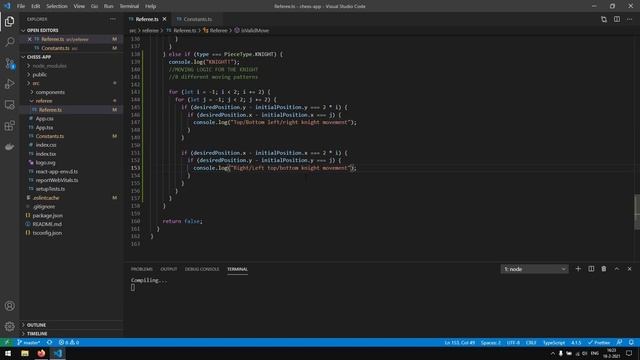Open the Accounts menu icon

point(9,306)
